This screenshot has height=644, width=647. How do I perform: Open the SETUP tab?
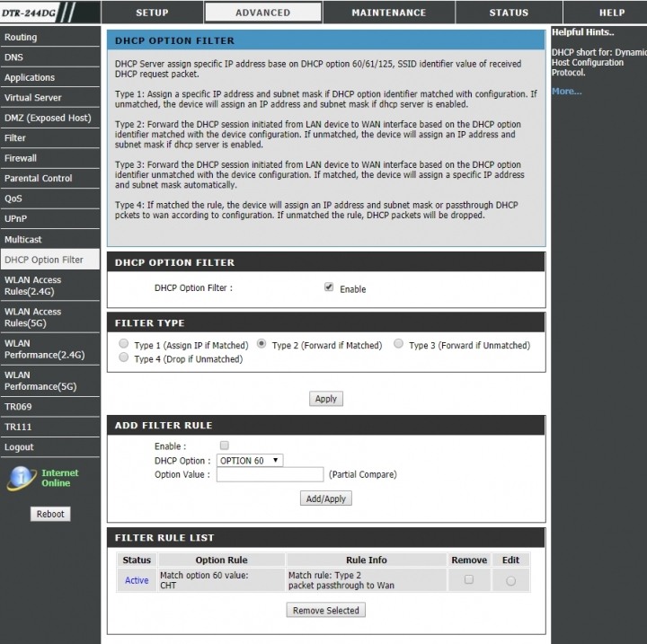(x=152, y=13)
